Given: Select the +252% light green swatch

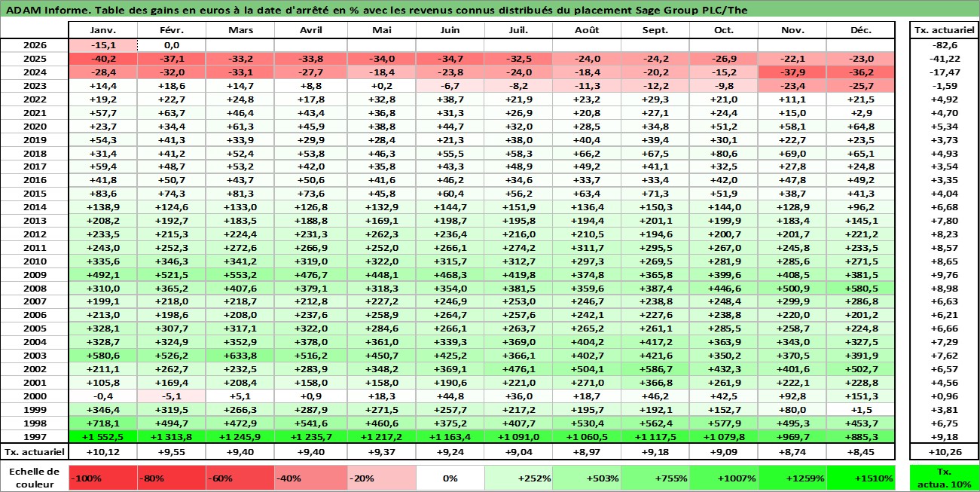Looking at the screenshot, I should pyautogui.click(x=517, y=478).
